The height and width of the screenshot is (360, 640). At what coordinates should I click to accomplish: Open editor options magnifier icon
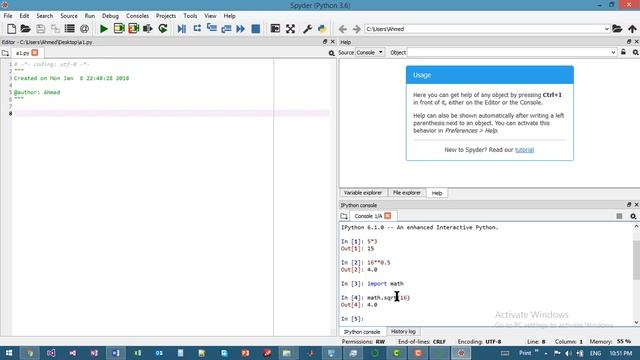331,53
